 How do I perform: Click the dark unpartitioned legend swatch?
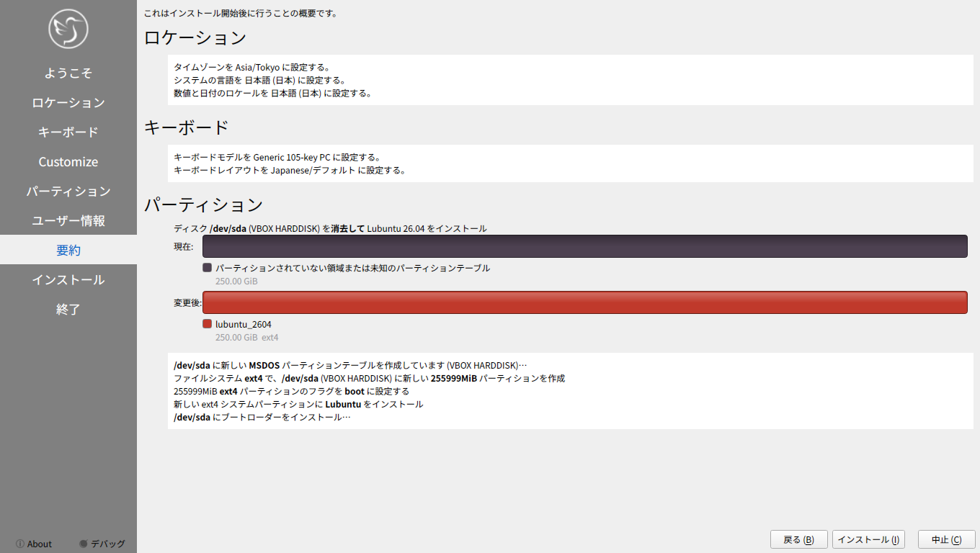point(208,268)
